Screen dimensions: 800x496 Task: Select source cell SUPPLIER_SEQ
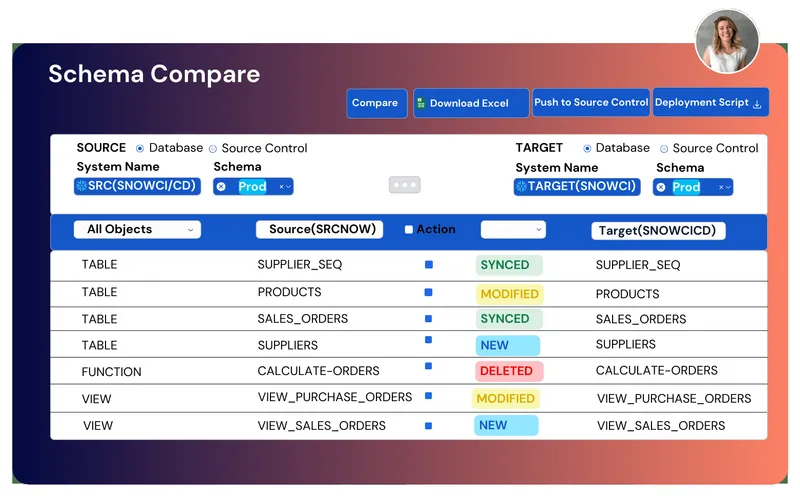click(x=300, y=265)
